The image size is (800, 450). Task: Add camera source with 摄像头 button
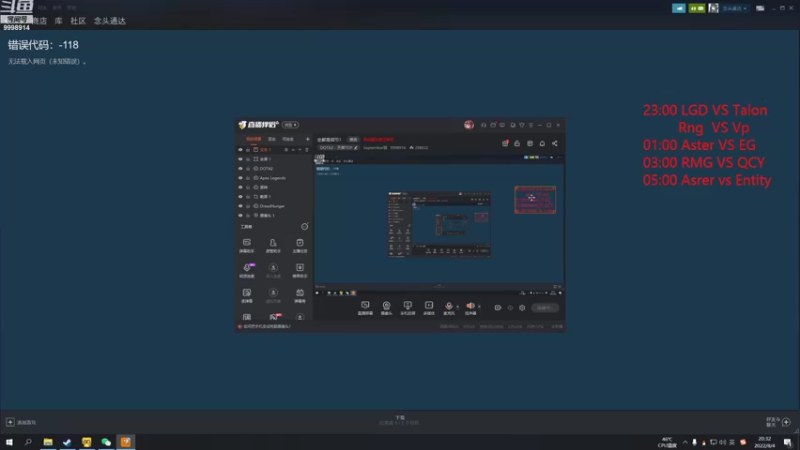click(387, 308)
